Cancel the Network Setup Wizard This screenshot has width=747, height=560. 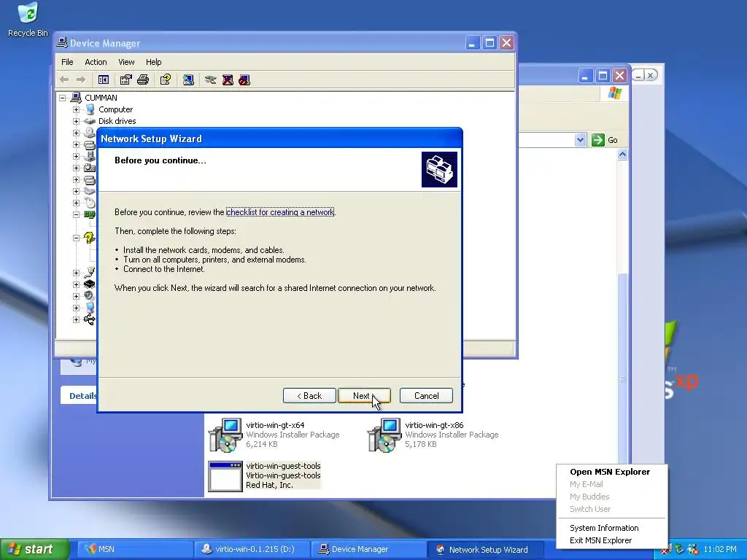pos(426,396)
